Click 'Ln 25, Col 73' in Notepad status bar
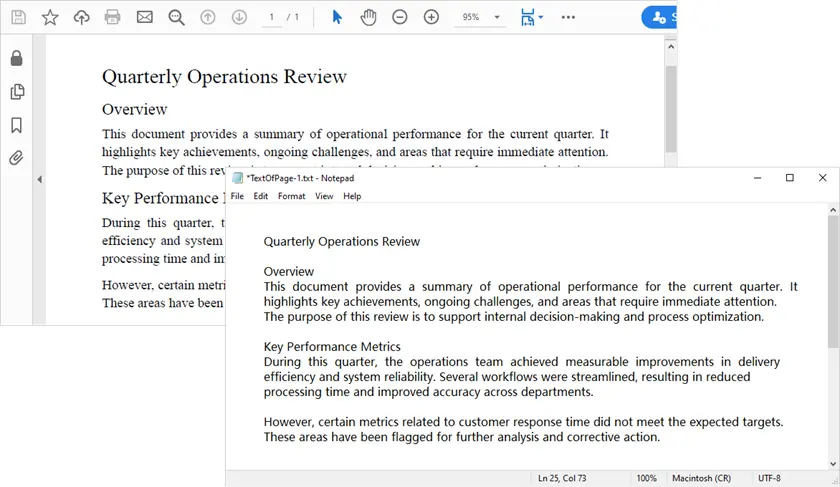The height and width of the screenshot is (487, 840). [x=562, y=478]
